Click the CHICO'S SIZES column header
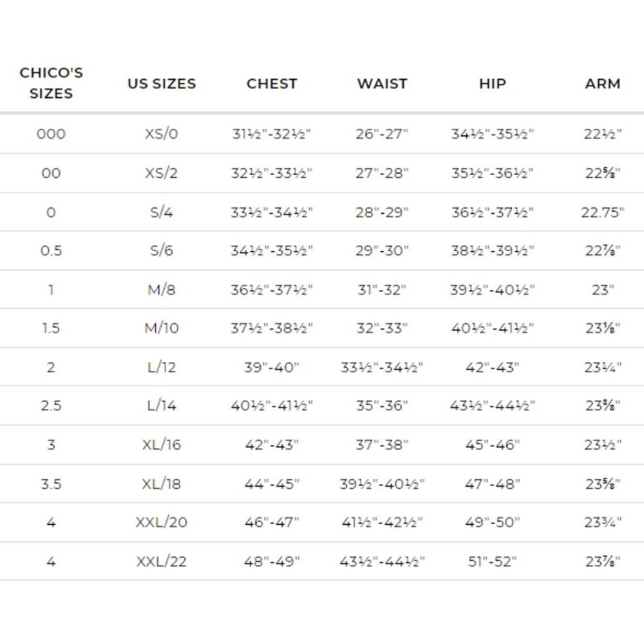644x644 pixels. click(x=52, y=83)
